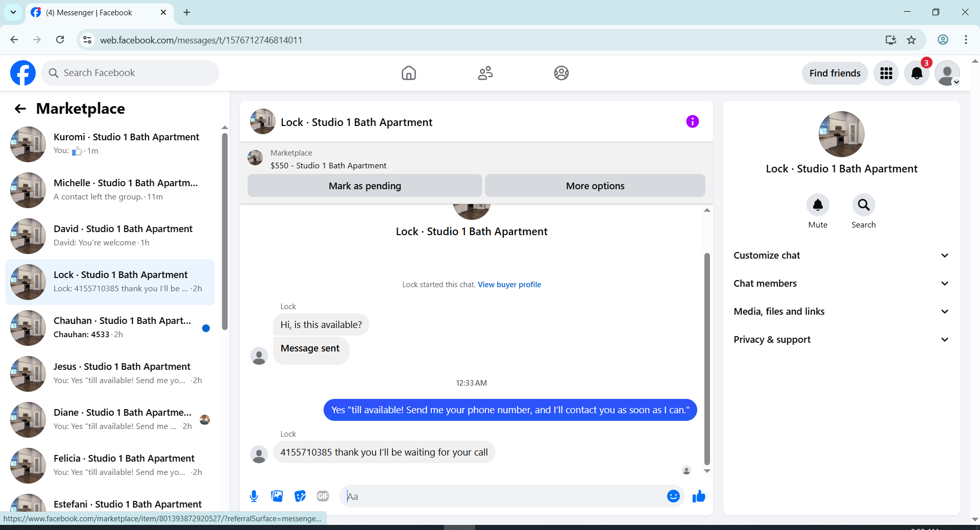980x530 pixels.
Task: Install app icon in address bar
Action: [891, 40]
